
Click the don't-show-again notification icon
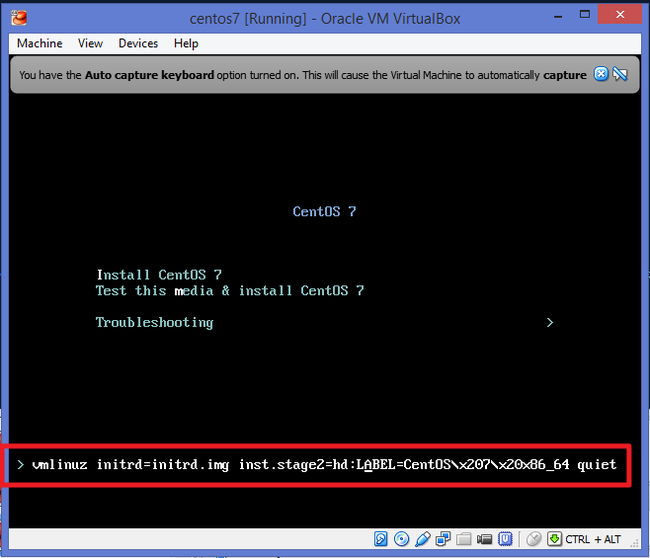tap(620, 74)
